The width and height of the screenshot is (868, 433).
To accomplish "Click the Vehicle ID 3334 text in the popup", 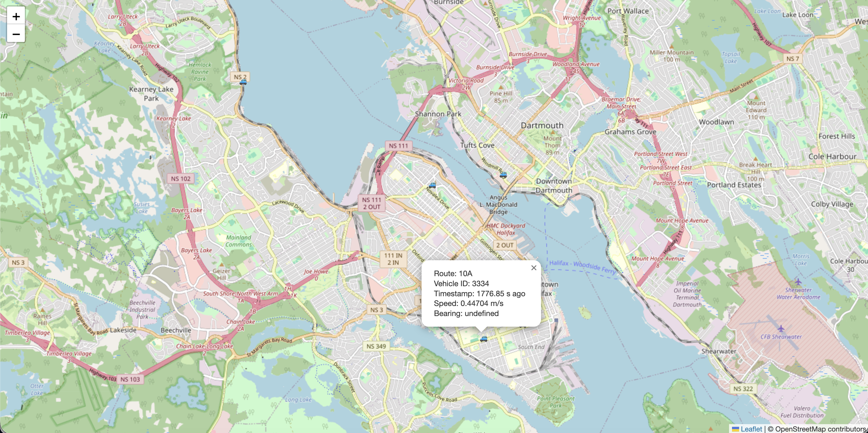I will click(461, 283).
